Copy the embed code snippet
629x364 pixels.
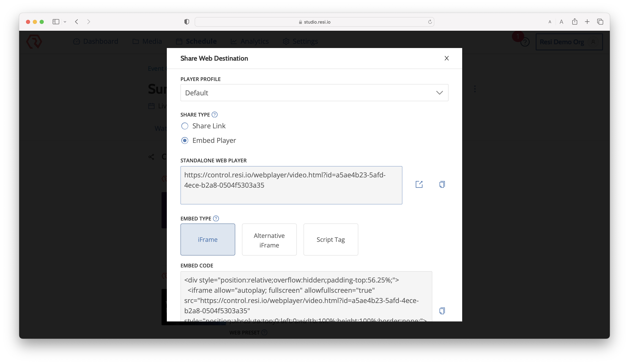[x=442, y=311]
